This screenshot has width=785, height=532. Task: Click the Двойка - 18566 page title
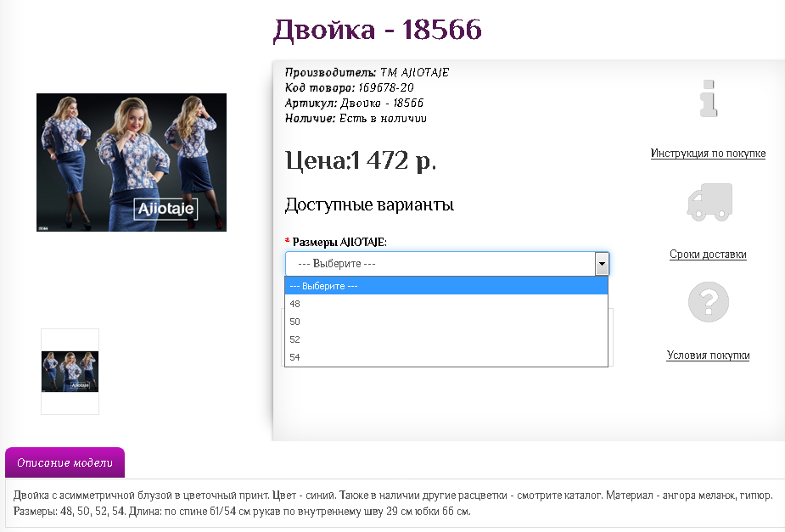click(x=378, y=30)
